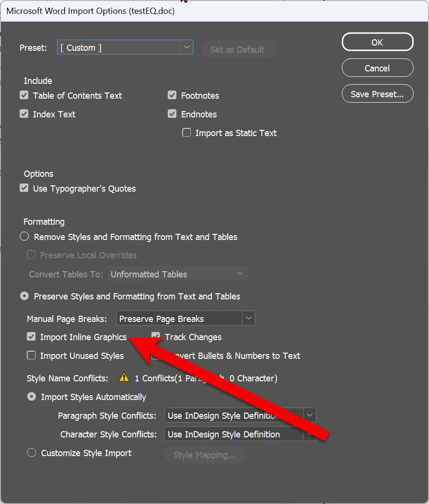Open Manual Page Breaks dropdown
This screenshot has width=429, height=504.
(x=186, y=318)
